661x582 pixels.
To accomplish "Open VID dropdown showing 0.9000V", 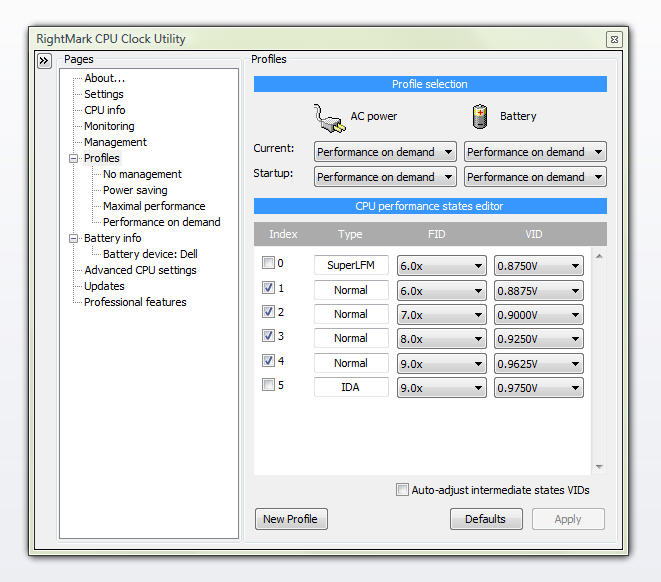I will coord(539,315).
